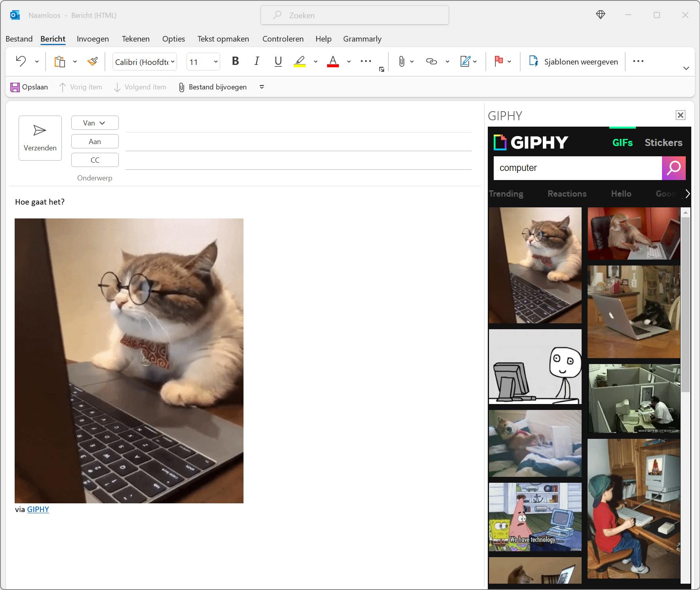The image size is (700, 590).
Task: Open the Signature pen icon menu
Action: (x=468, y=61)
